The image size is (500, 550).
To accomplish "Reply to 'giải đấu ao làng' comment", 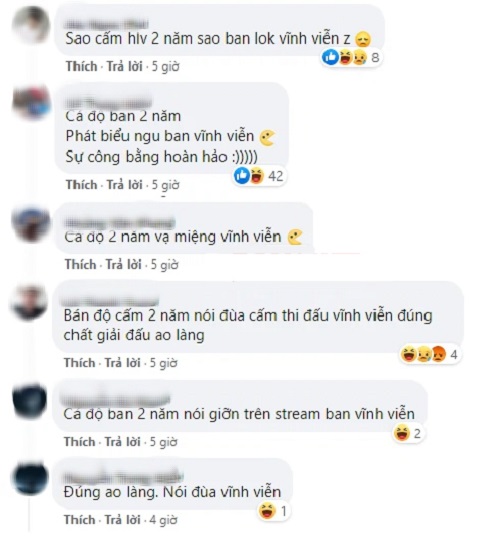I will [123, 363].
